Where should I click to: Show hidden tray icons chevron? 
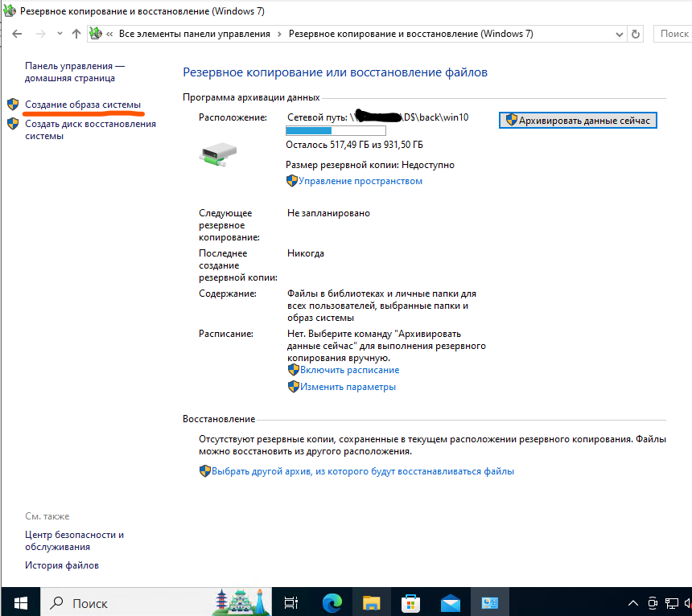pos(633,603)
